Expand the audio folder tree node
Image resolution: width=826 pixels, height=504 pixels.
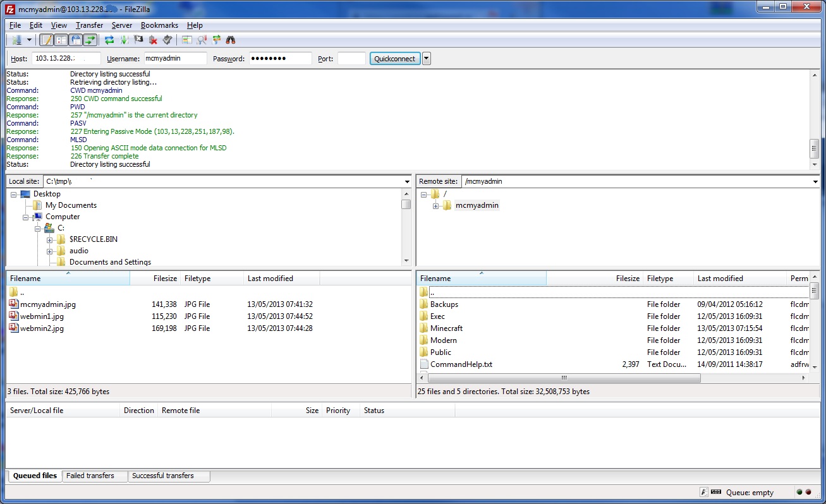pyautogui.click(x=50, y=251)
